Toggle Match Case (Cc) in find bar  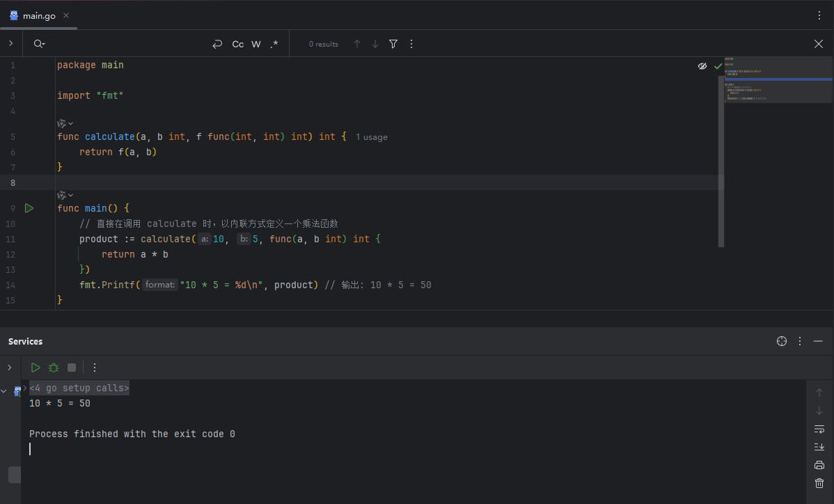click(238, 44)
